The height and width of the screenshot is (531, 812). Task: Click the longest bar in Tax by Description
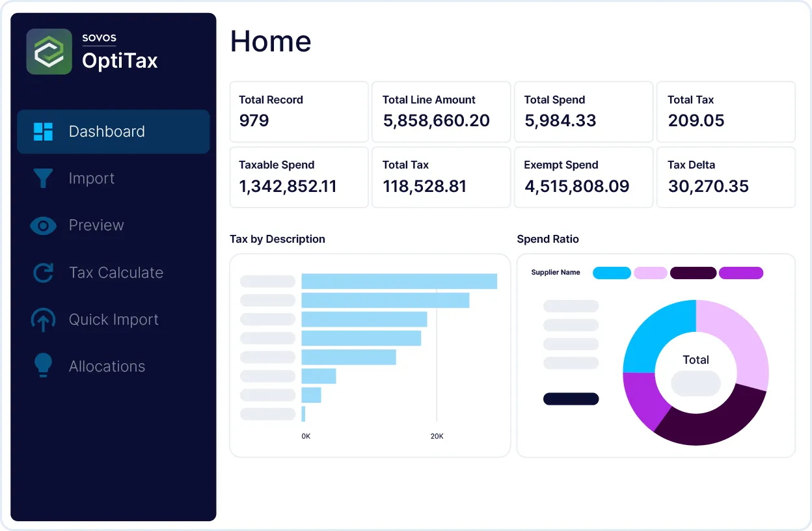click(x=399, y=281)
